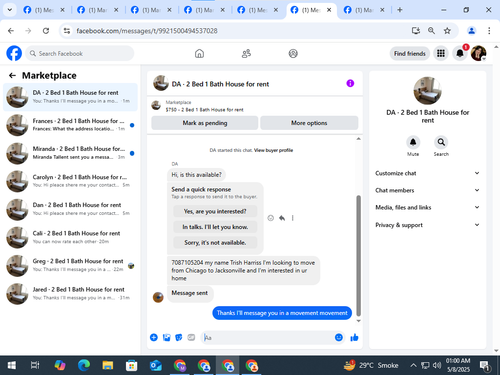Click the Facebook logo
This screenshot has height=375, width=500.
(14, 53)
